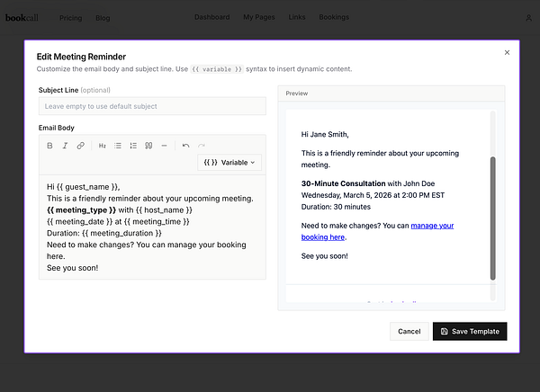Open the user account icon
This screenshot has height=392, width=540.
click(528, 18)
